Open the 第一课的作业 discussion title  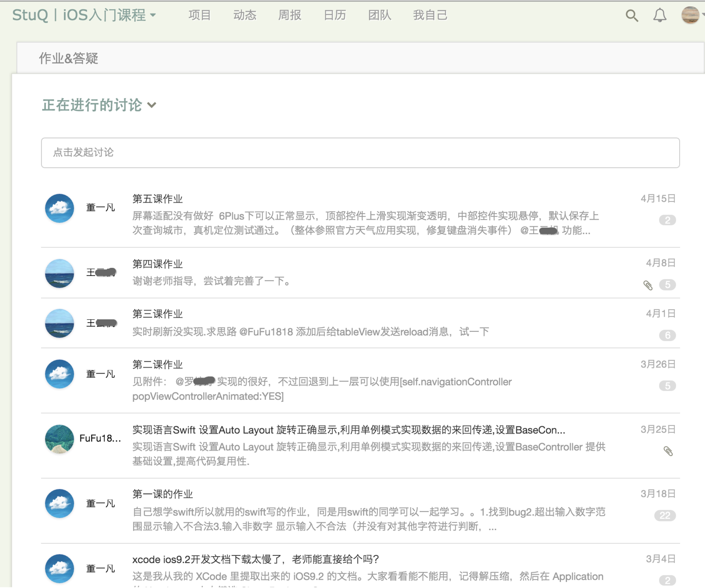point(163,494)
